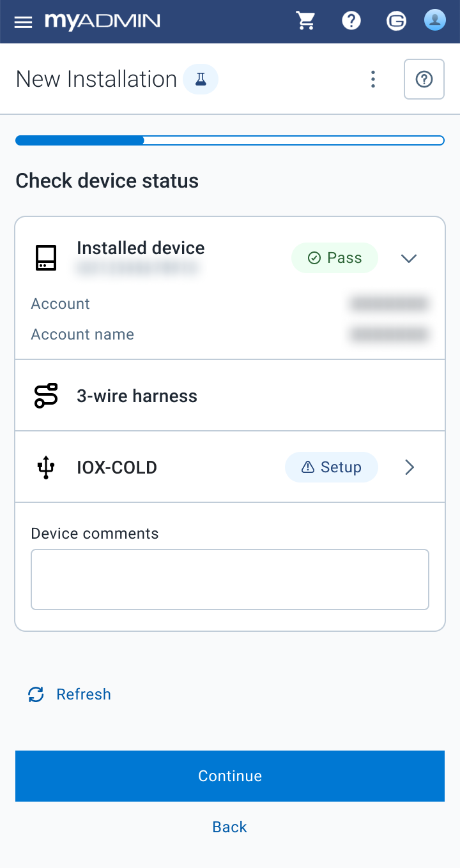460x868 pixels.
Task: Go Back to the previous step
Action: [x=229, y=827]
